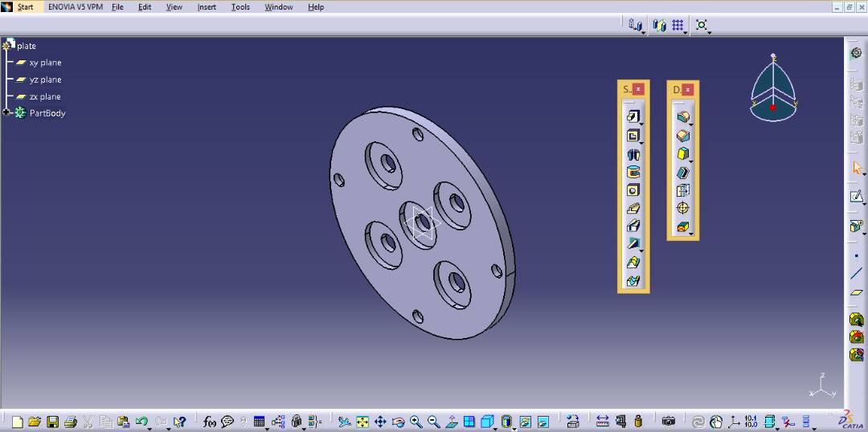Click the Measure Between tool
Image resolution: width=868 pixels, height=432 pixels.
point(603,422)
